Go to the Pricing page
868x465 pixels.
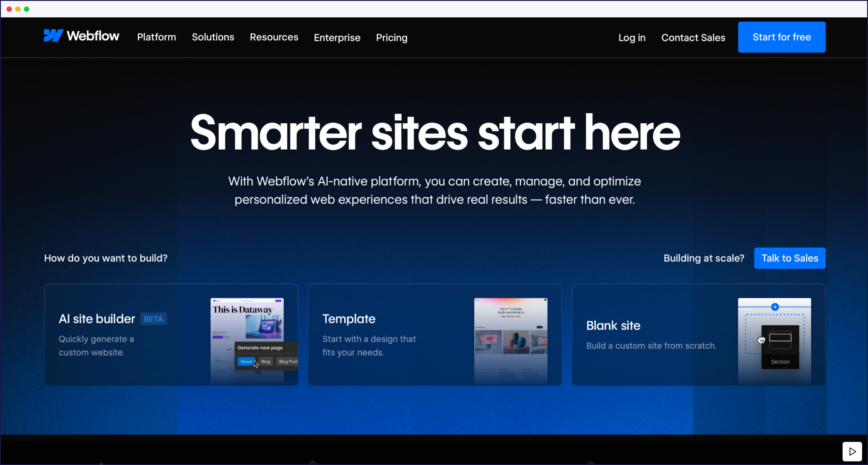(391, 37)
